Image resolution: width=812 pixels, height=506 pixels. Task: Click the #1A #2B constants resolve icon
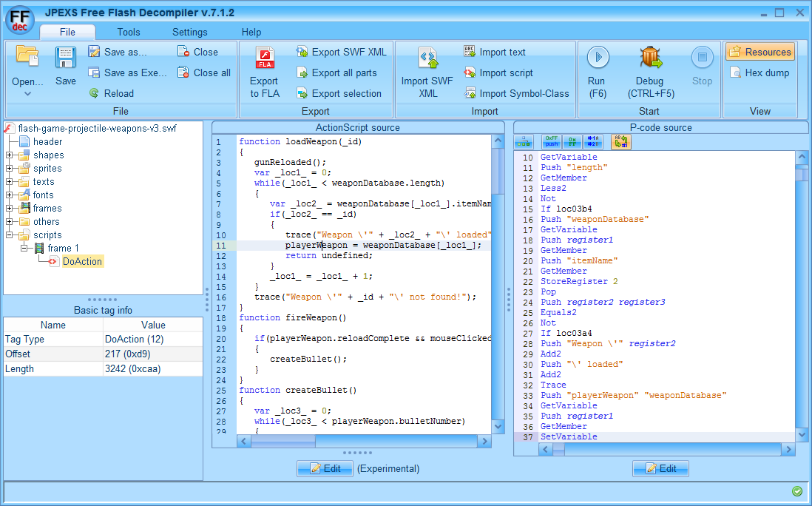(593, 141)
